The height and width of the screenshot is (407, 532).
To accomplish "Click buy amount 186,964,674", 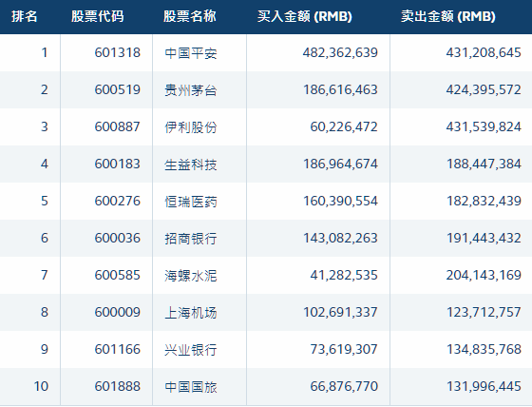I will 340,164.
